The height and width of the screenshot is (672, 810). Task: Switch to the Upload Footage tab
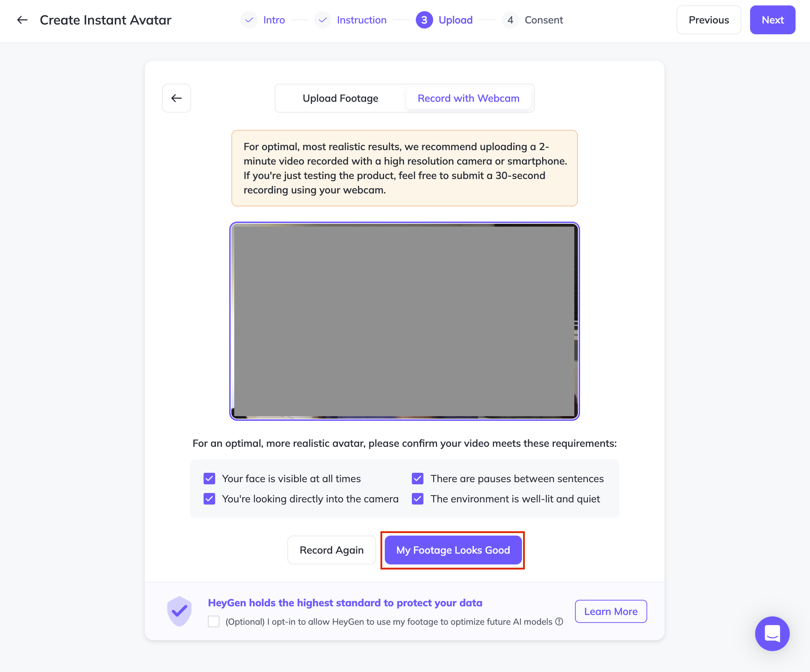[x=340, y=98]
